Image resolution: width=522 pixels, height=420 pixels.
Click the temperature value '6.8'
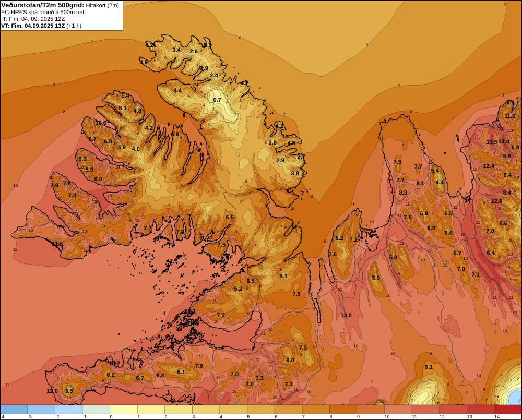tap(431, 229)
